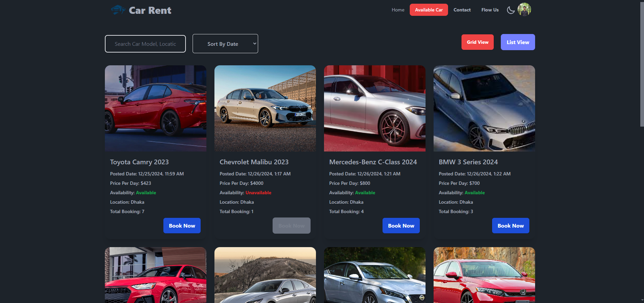Click the Price Per Day: $700 text
This screenshot has height=303, width=644.
459,183
